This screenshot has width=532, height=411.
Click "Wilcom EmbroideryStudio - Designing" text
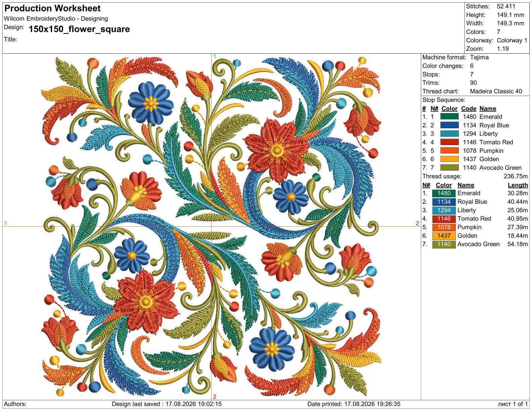point(56,19)
